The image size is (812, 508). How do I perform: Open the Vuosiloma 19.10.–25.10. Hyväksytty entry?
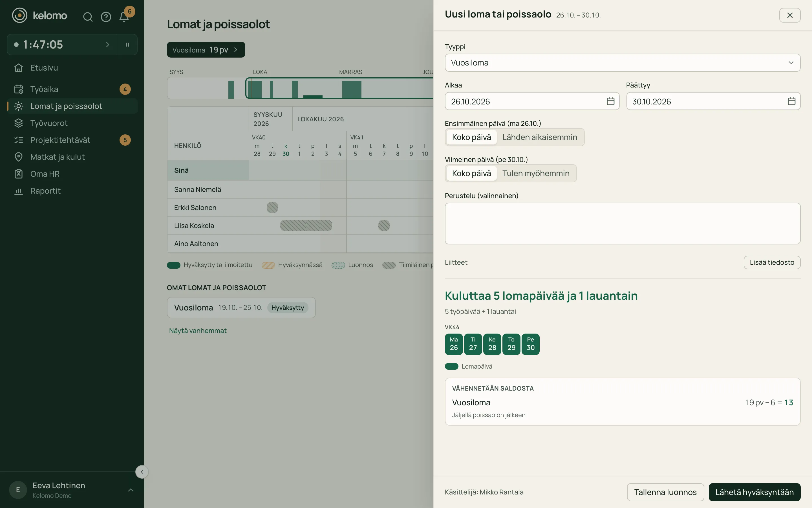point(241,307)
